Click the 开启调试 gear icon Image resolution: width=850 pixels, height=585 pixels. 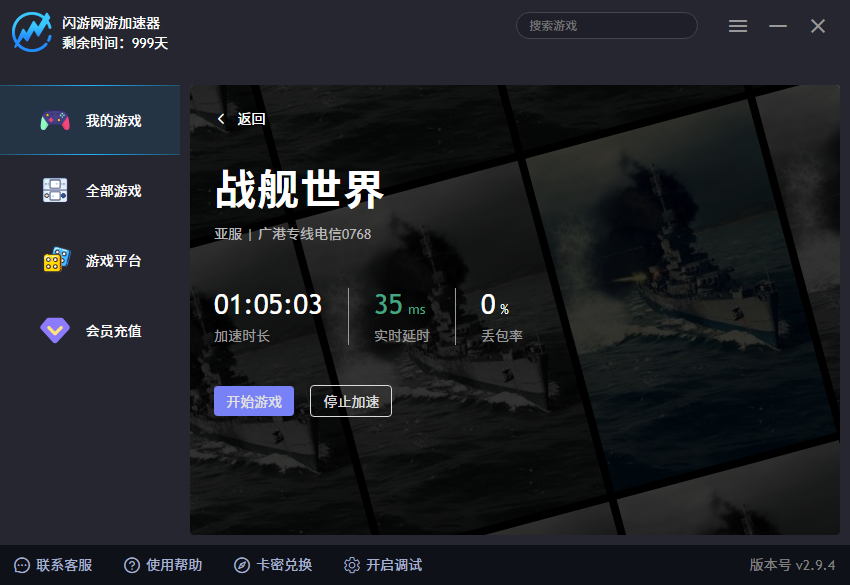[352, 565]
